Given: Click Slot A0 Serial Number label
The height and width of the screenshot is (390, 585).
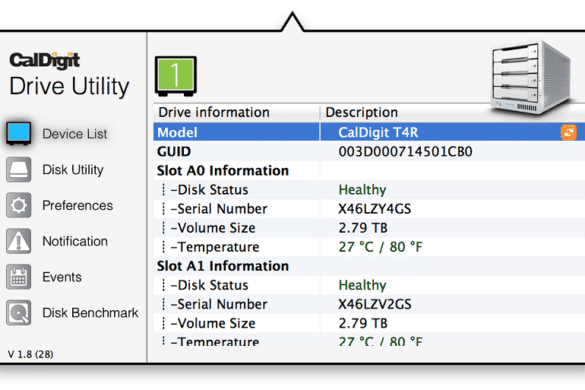Looking at the screenshot, I should click(x=219, y=209).
